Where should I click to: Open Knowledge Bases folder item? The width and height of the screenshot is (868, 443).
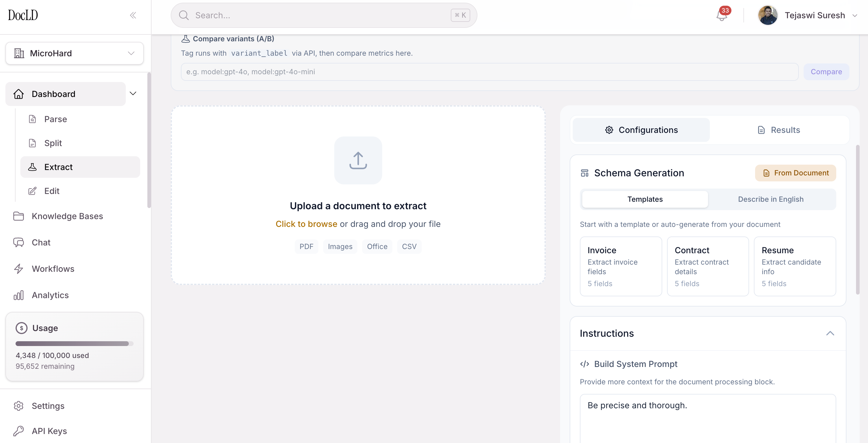point(67,216)
